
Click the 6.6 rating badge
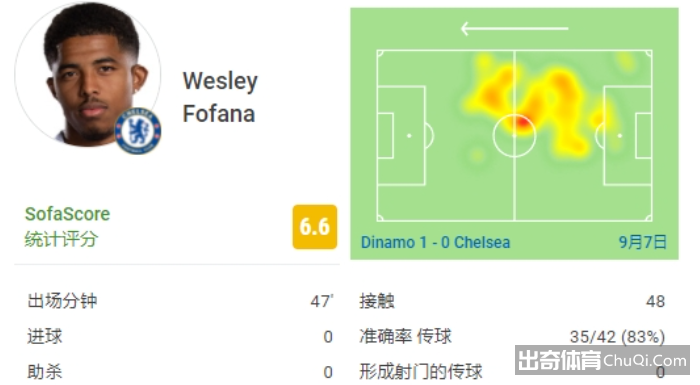point(315,226)
